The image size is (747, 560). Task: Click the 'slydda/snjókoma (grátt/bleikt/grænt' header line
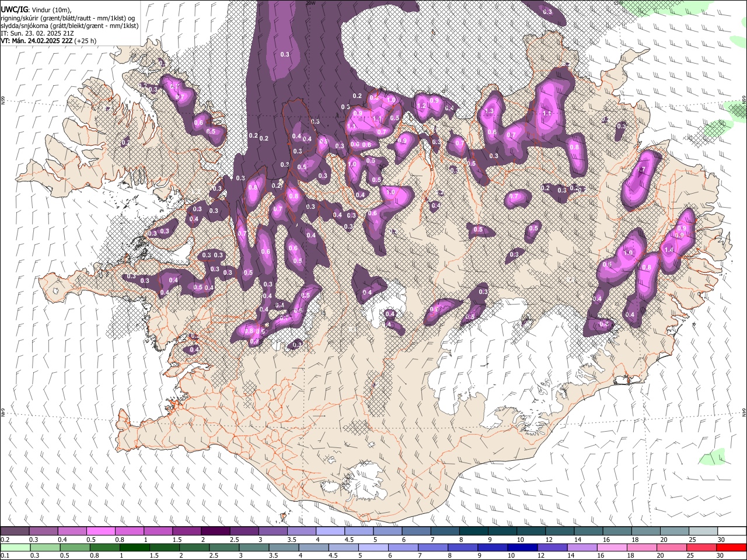pos(69,26)
